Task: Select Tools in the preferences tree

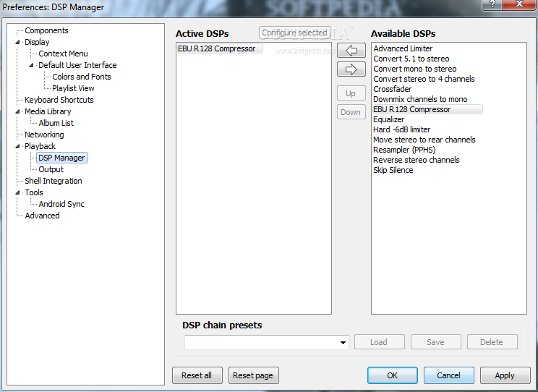Action: (33, 192)
